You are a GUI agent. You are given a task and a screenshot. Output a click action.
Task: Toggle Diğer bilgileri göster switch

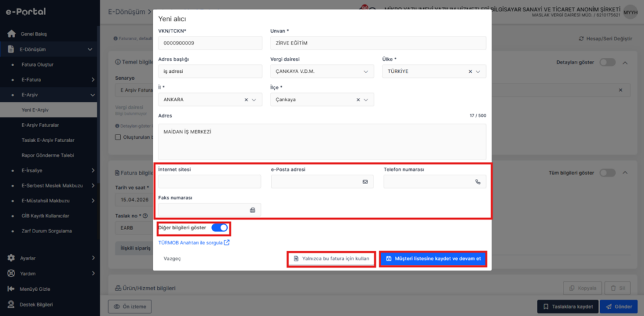(219, 228)
